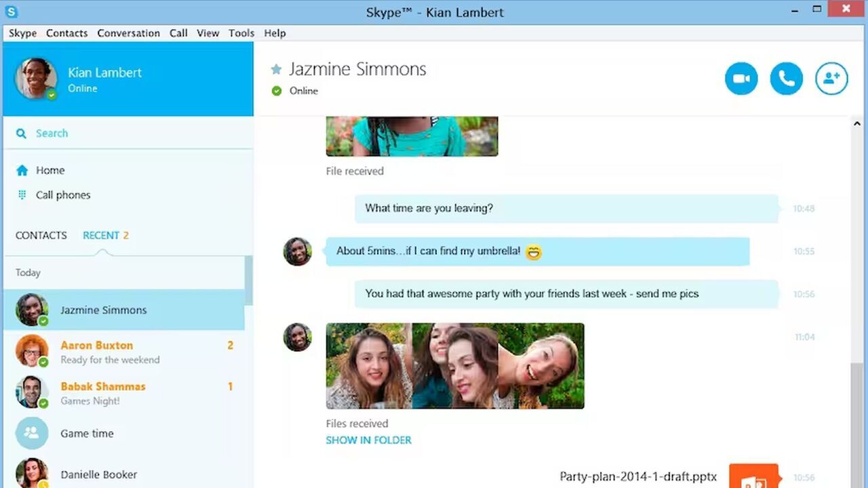Click into the Search field

(x=127, y=134)
